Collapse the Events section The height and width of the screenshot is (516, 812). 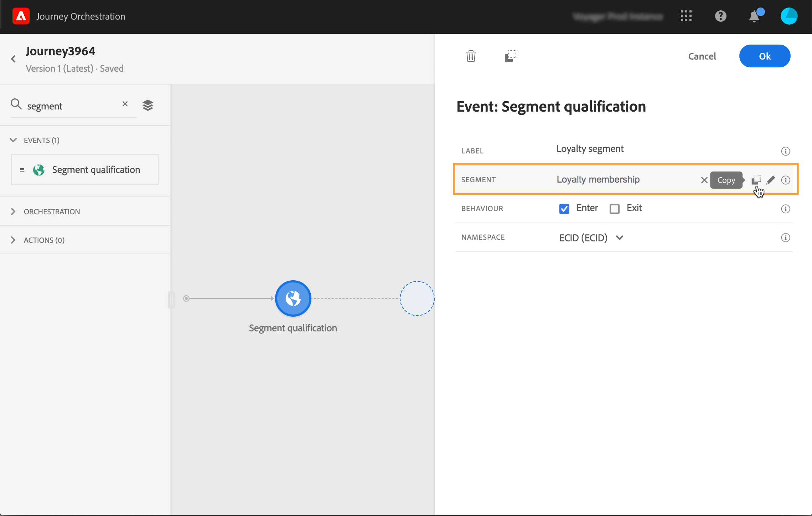pos(13,140)
